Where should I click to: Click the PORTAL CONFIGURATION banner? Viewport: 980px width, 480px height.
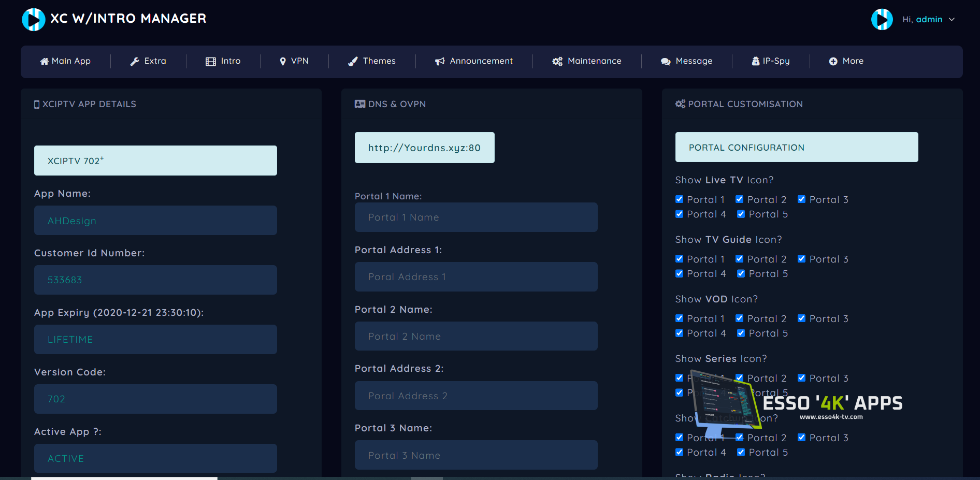click(796, 148)
